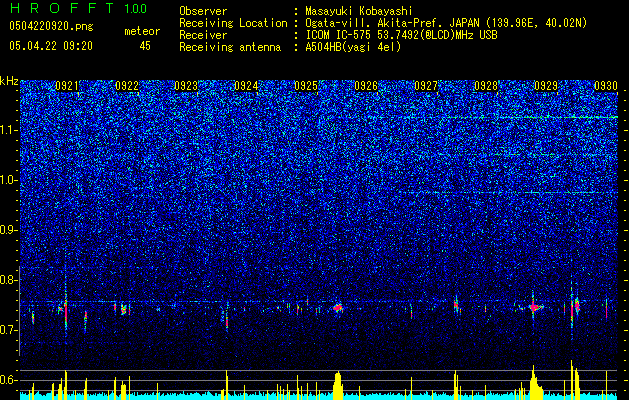Select the A504HB(yagi 4el) antenna text
Viewport: 629px width, 400px height.
point(353,47)
